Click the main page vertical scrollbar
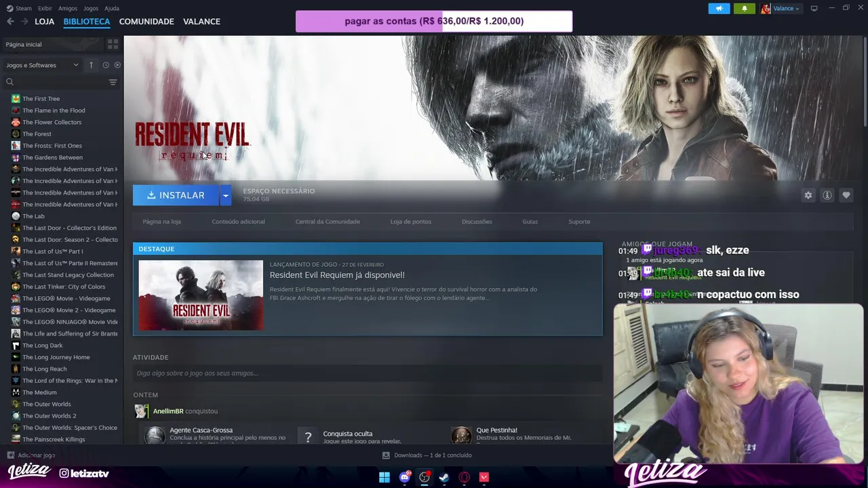The width and height of the screenshot is (868, 488). [x=865, y=81]
